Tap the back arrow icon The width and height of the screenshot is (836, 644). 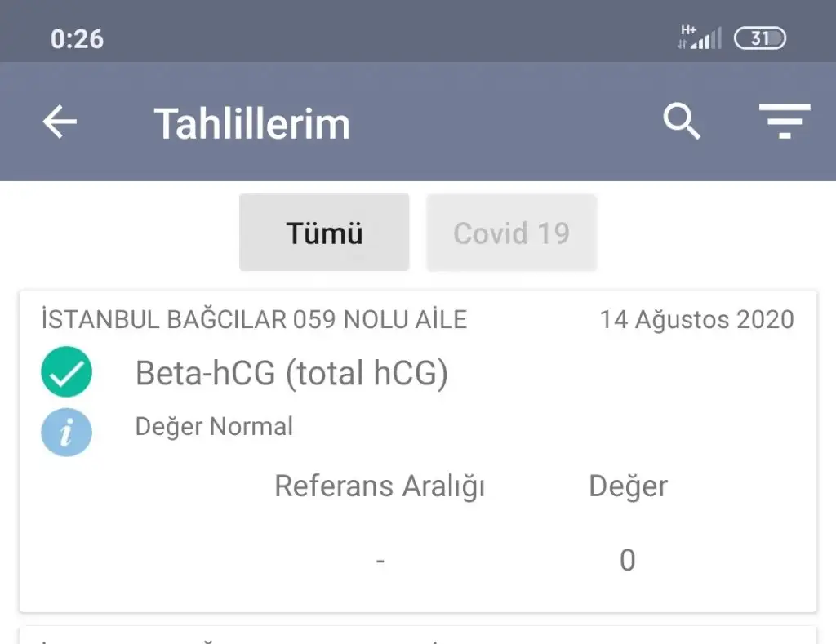(x=60, y=122)
